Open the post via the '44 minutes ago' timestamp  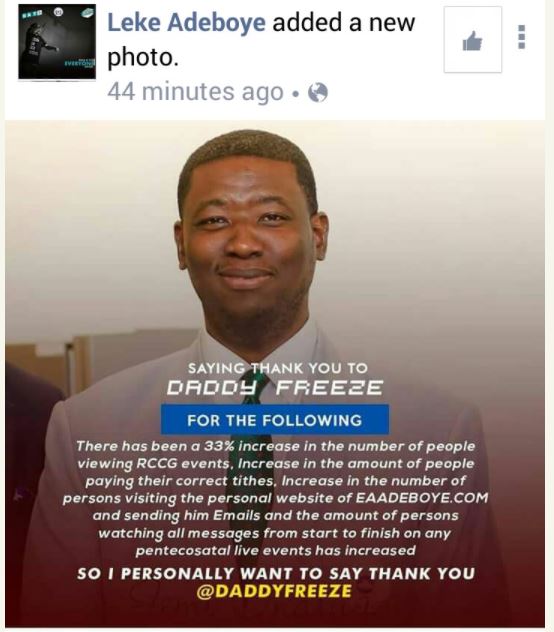[x=196, y=92]
